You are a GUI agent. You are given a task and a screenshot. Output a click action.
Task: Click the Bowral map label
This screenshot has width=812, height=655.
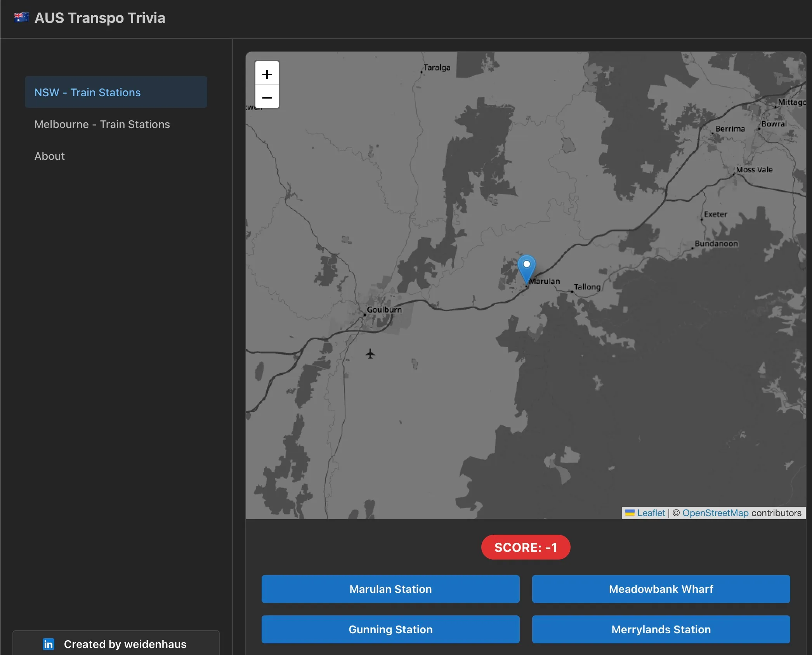pos(774,124)
